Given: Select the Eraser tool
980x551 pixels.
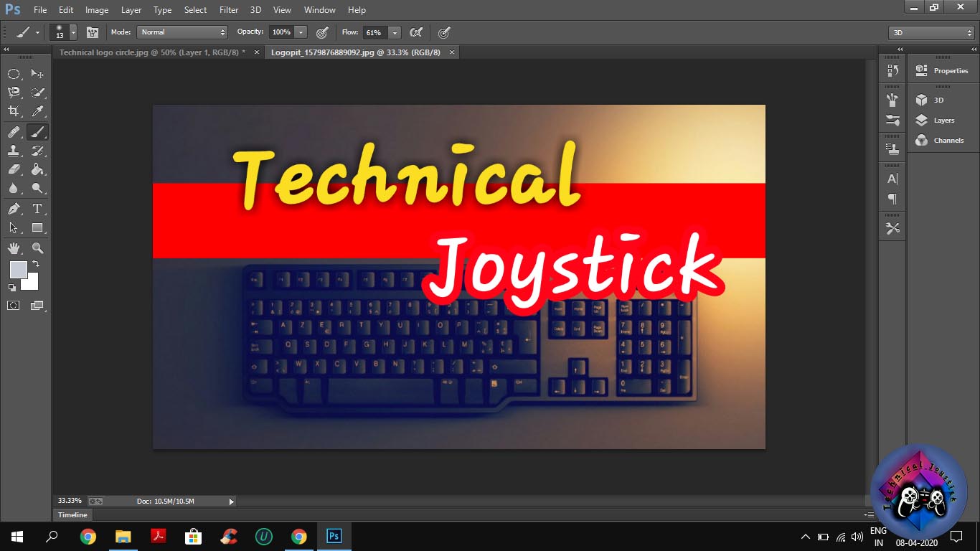Looking at the screenshot, I should coord(14,169).
